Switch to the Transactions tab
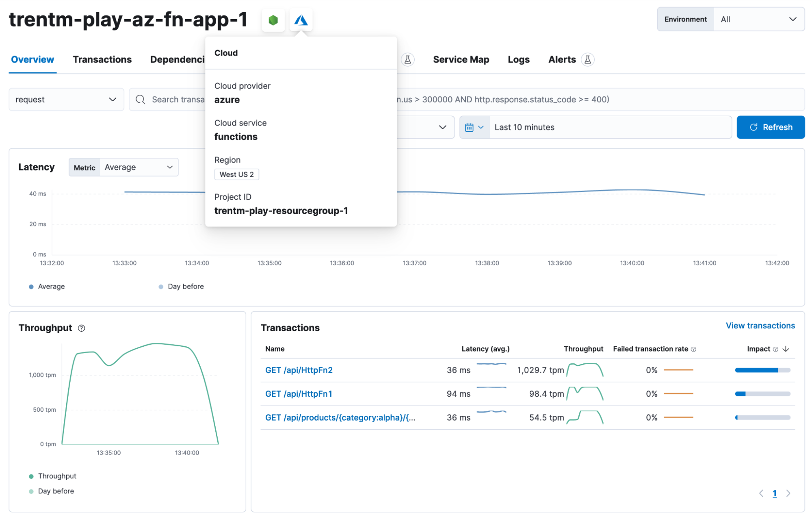Viewport: 812px width, 517px height. click(102, 59)
